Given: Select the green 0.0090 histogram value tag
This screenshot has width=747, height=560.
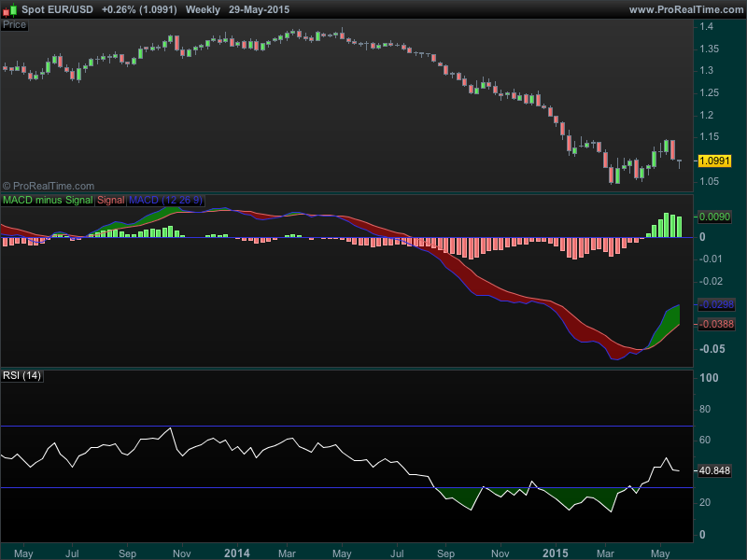Looking at the screenshot, I should (x=714, y=217).
